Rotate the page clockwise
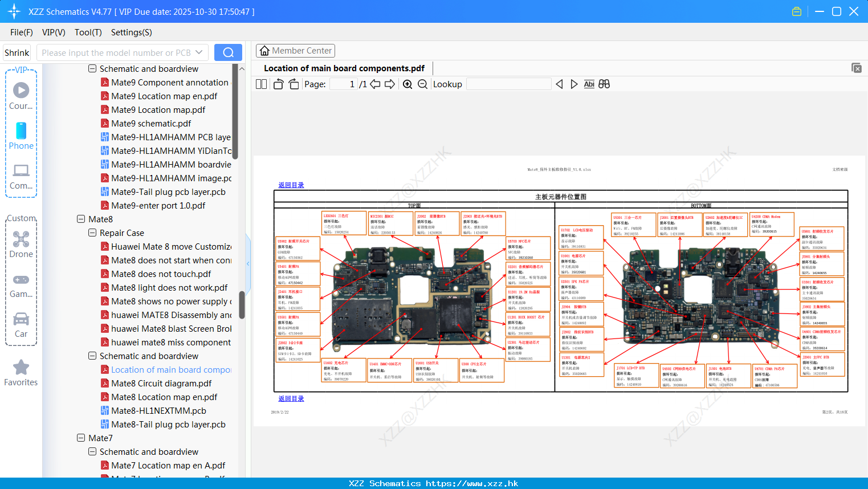 [x=294, y=84]
